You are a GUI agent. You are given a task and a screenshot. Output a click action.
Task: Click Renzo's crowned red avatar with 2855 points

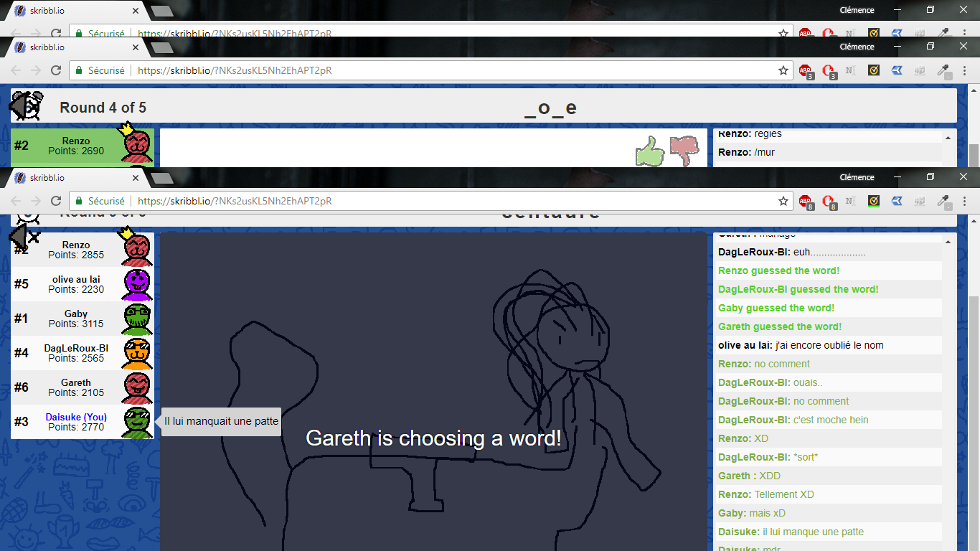(x=136, y=248)
